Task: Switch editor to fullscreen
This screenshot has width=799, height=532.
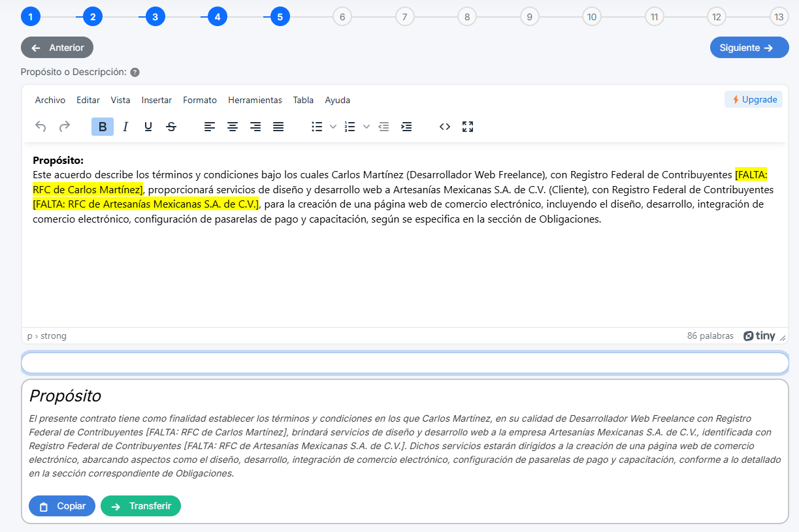Action: coord(468,127)
